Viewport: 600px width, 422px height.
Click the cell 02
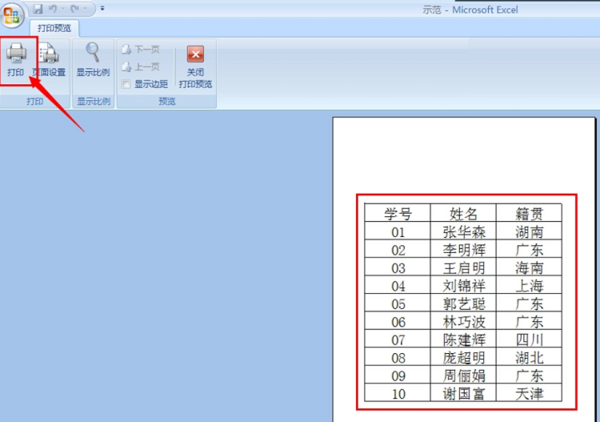[x=398, y=249]
